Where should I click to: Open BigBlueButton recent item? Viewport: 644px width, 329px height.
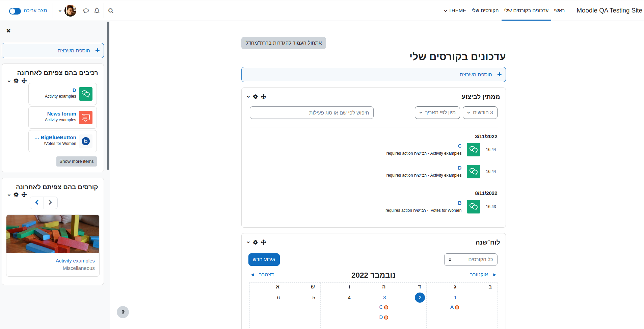tap(55, 137)
